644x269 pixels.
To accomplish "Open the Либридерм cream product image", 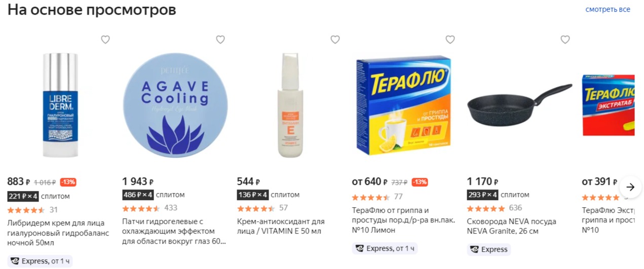I will point(60,105).
